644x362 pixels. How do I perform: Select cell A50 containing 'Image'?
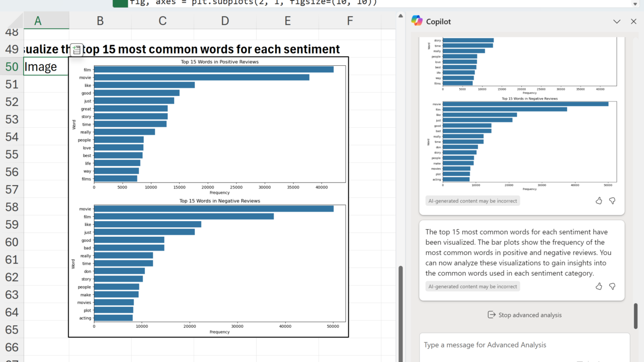(46, 67)
